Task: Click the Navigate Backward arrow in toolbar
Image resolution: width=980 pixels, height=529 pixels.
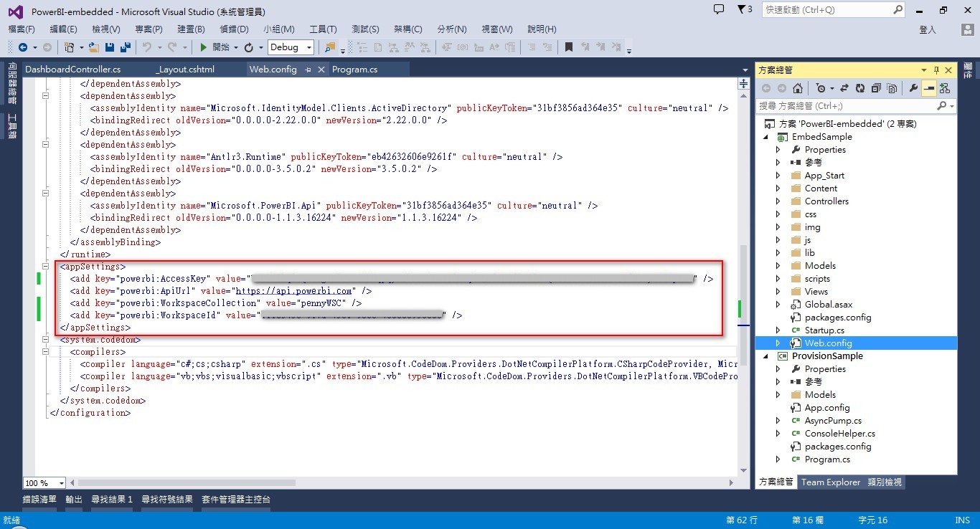Action: coord(23,47)
